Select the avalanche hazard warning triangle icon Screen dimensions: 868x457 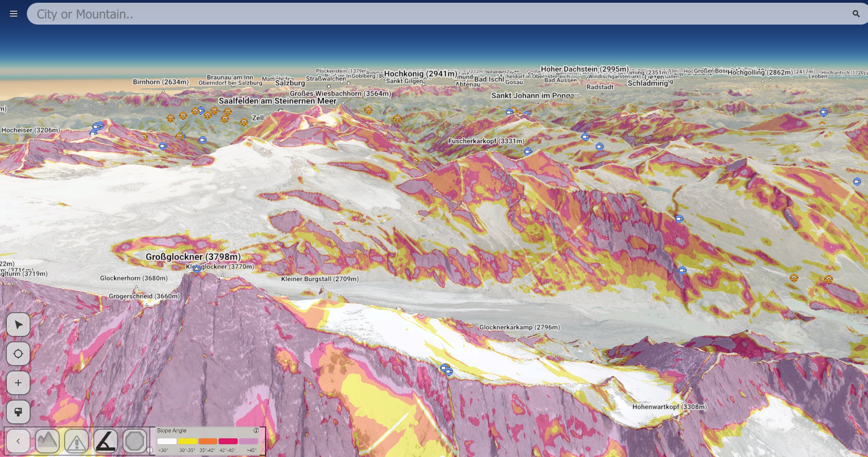[x=77, y=441]
